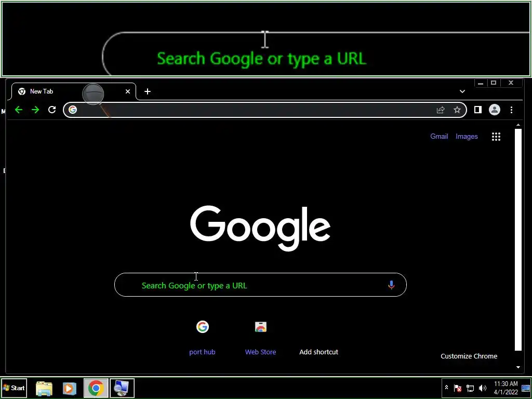The image size is (532, 399).
Task: Close the New Tab tab
Action: [128, 91]
